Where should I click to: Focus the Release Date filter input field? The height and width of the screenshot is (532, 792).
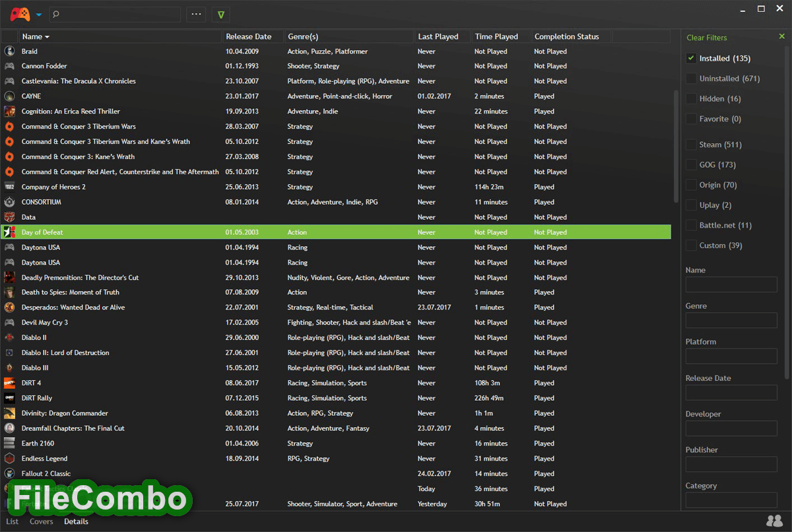click(x=731, y=392)
